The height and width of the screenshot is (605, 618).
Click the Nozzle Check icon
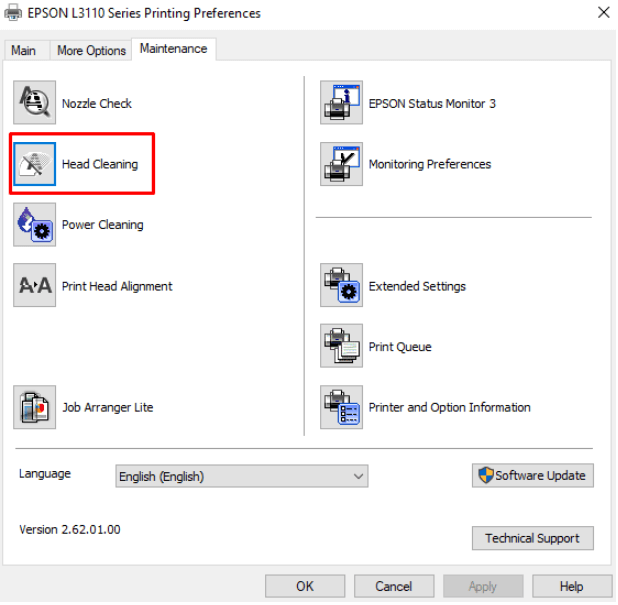click(x=34, y=103)
